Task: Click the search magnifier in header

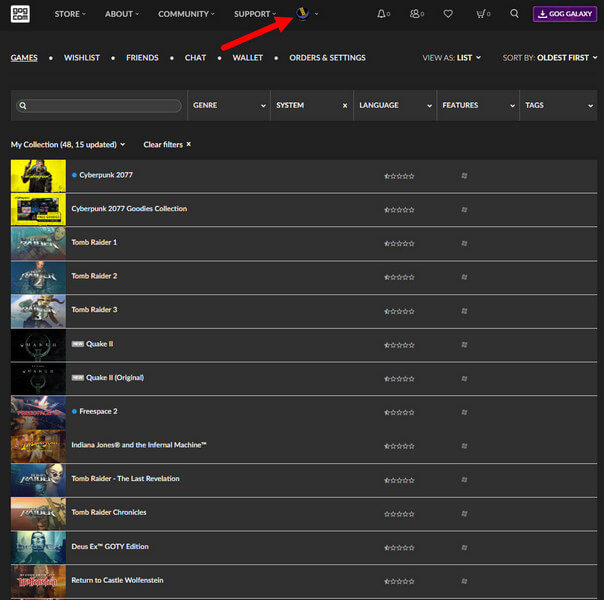Action: coord(514,13)
